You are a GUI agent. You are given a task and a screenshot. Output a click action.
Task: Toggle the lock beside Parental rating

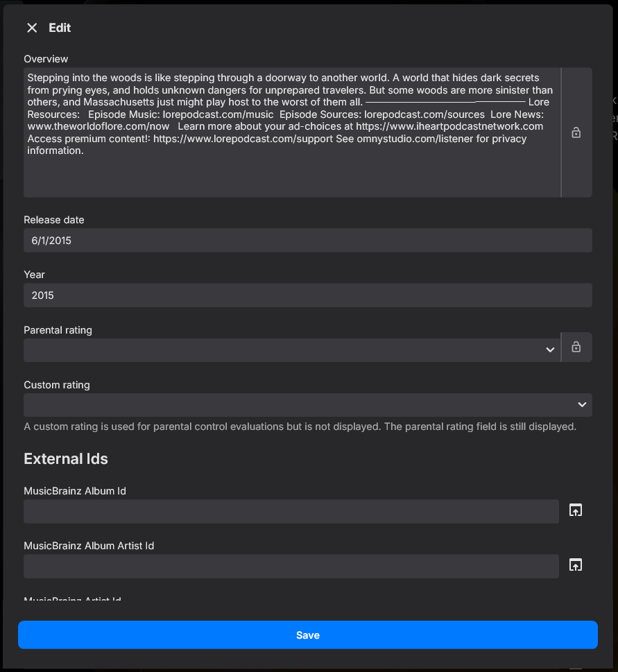pyautogui.click(x=576, y=347)
